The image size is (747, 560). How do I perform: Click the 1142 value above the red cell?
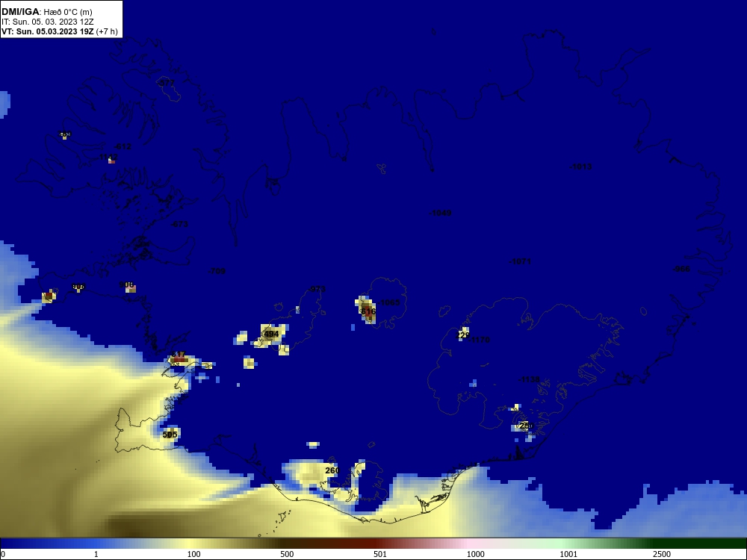pyautogui.click(x=108, y=157)
